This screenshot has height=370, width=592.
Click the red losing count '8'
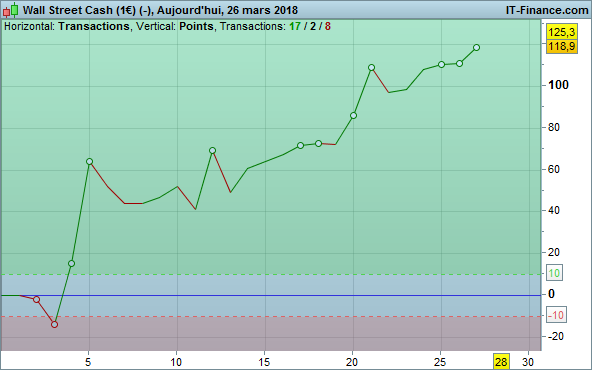tap(327, 26)
